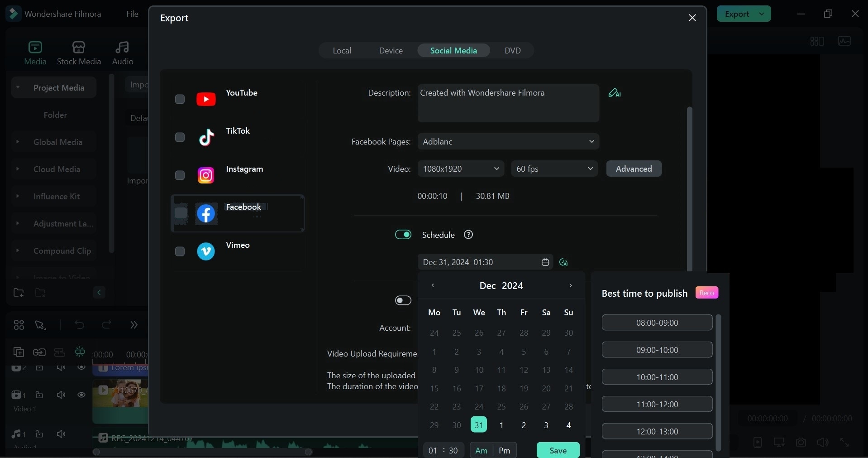Viewport: 868px width, 458px height.
Task: Click the timeline horizontal zoom scrollbar
Action: (202, 452)
